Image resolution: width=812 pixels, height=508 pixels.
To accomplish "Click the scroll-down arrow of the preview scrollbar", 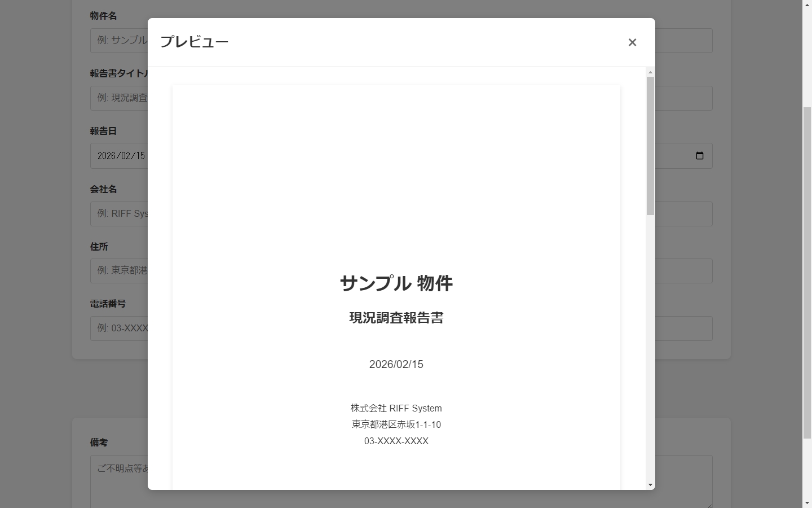I will click(650, 484).
